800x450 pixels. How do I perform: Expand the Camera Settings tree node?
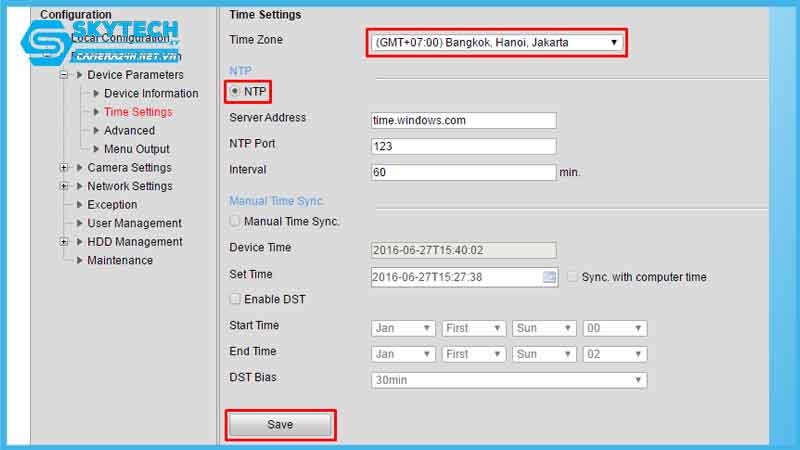pos(64,168)
